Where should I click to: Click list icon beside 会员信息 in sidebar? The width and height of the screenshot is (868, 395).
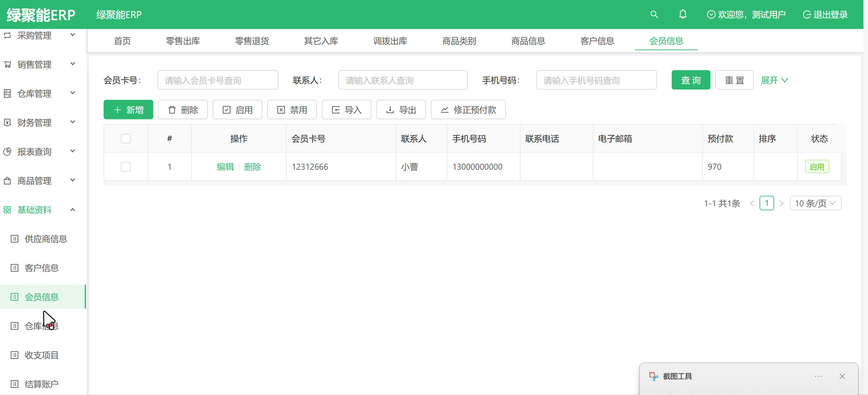coord(14,297)
